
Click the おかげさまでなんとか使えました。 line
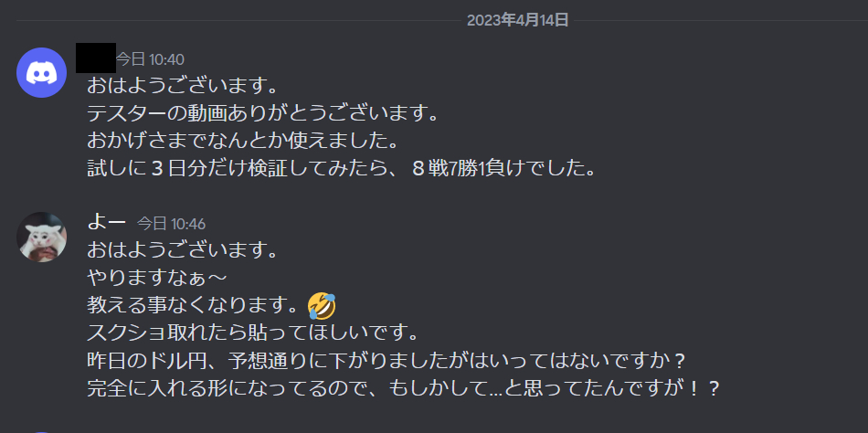tap(243, 142)
